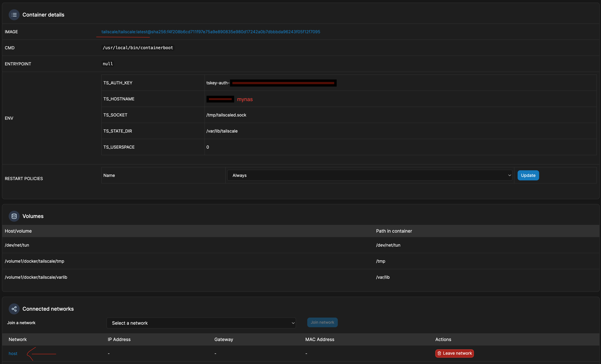This screenshot has height=364, width=601.
Task: Click the /tmp container path cell
Action: pos(381,261)
